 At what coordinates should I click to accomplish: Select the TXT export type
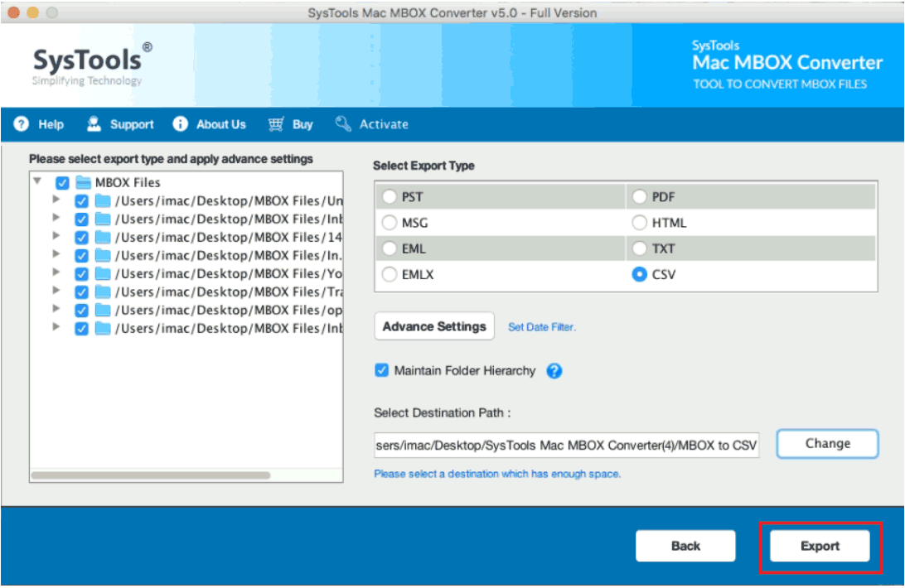(639, 248)
